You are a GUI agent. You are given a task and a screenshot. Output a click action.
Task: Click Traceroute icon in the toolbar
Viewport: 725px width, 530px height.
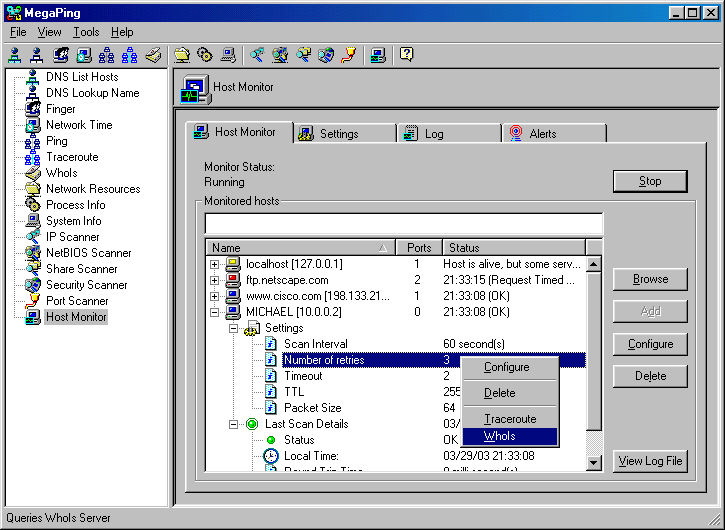[129, 55]
